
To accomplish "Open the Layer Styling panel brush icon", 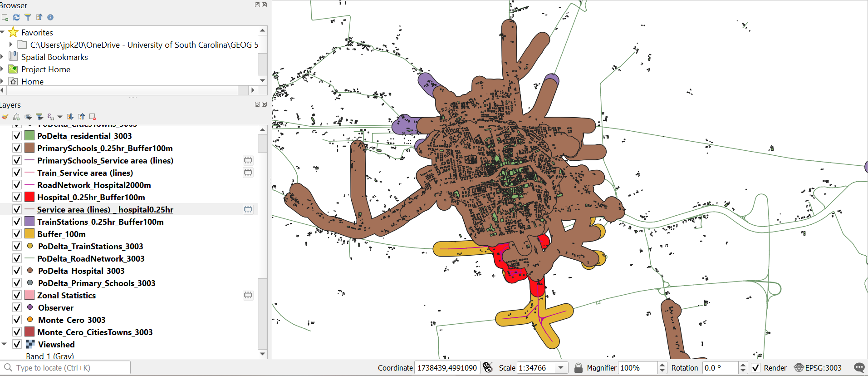I will (5, 117).
